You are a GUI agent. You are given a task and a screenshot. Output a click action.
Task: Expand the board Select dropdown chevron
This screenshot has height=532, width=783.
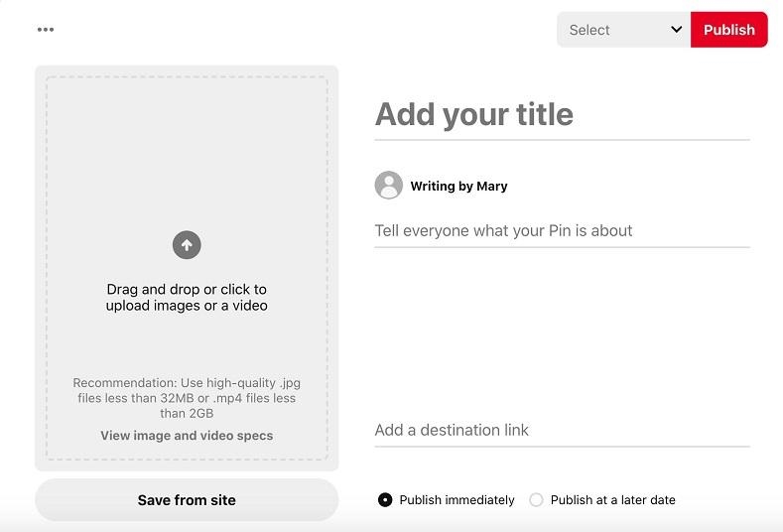point(676,30)
